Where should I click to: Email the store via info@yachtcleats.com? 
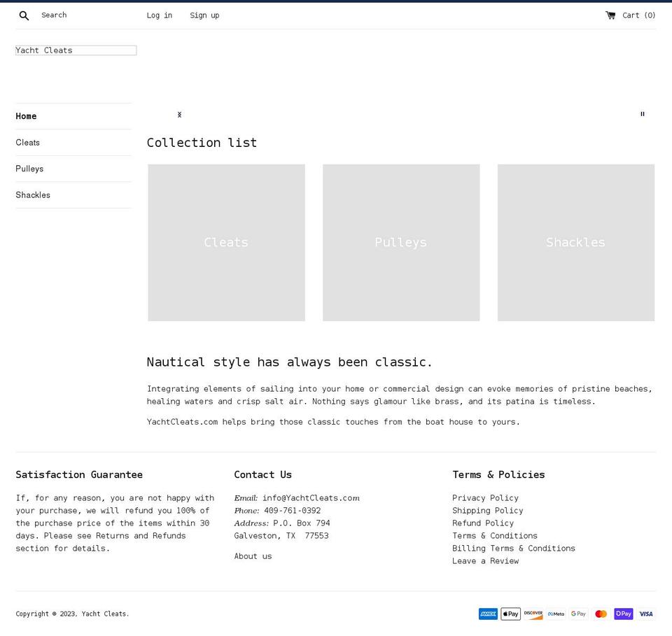[310, 497]
